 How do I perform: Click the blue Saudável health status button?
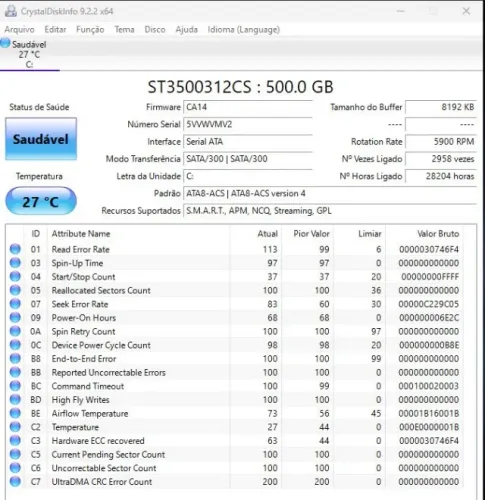pyautogui.click(x=41, y=139)
